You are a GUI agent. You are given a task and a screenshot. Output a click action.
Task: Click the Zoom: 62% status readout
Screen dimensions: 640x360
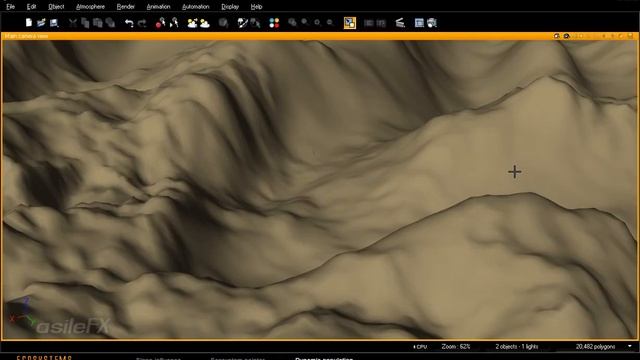pos(456,347)
